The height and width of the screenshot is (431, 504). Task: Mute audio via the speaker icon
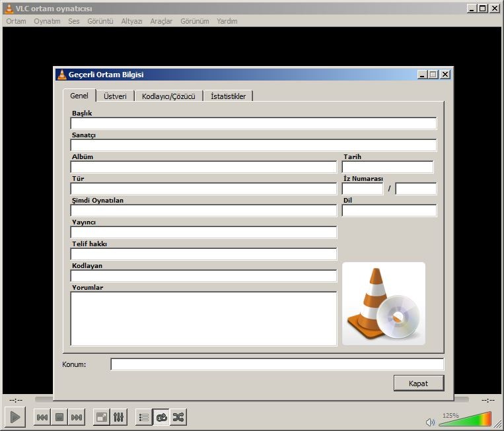pyautogui.click(x=430, y=422)
